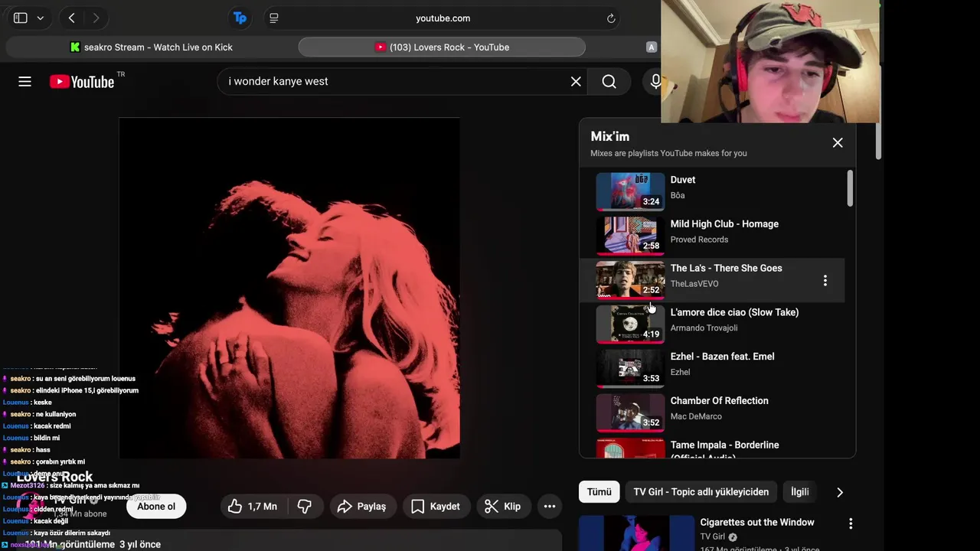
Task: Run search with the magnifier button
Action: [609, 81]
